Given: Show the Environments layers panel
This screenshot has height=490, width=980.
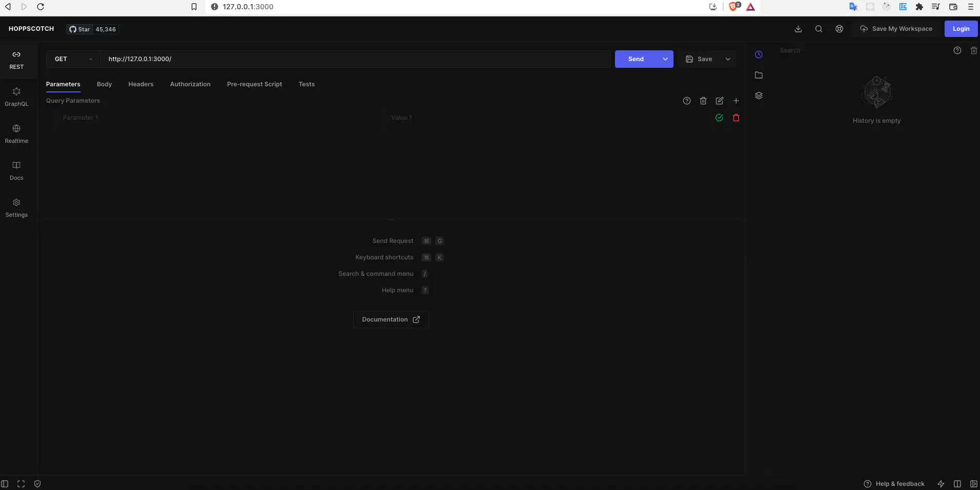Looking at the screenshot, I should (x=758, y=96).
